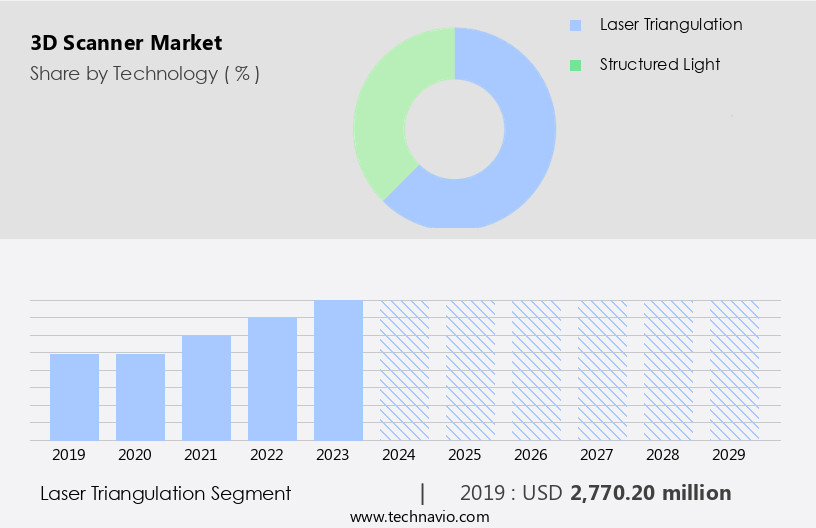
Task: Click the solid bar for 2021
Action: point(206,388)
